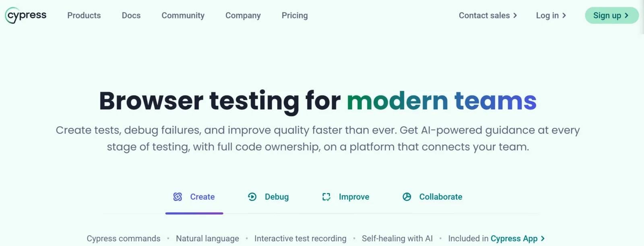This screenshot has width=644, height=246.
Task: Click the Collaborate pie chart icon
Action: click(407, 197)
